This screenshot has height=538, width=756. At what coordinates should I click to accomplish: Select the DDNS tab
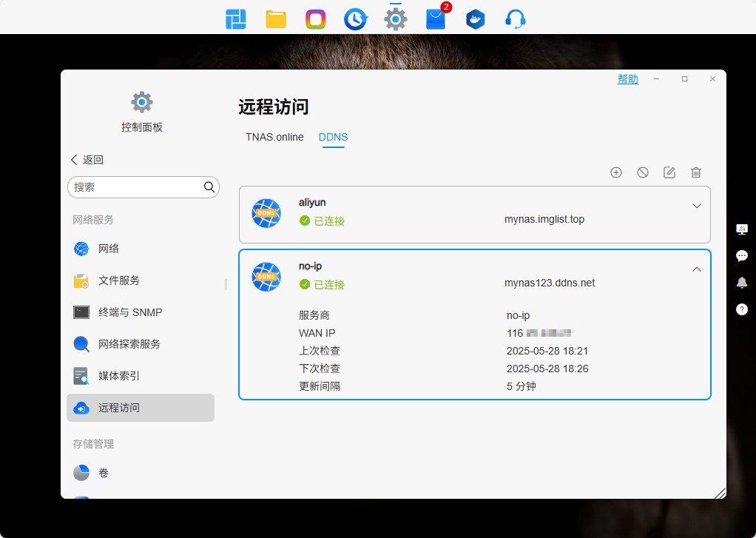[333, 137]
